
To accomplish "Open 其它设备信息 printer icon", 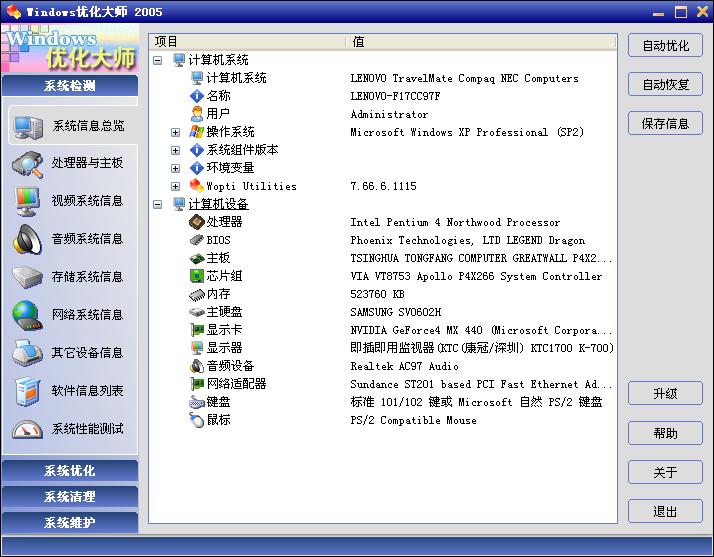I will (x=28, y=353).
